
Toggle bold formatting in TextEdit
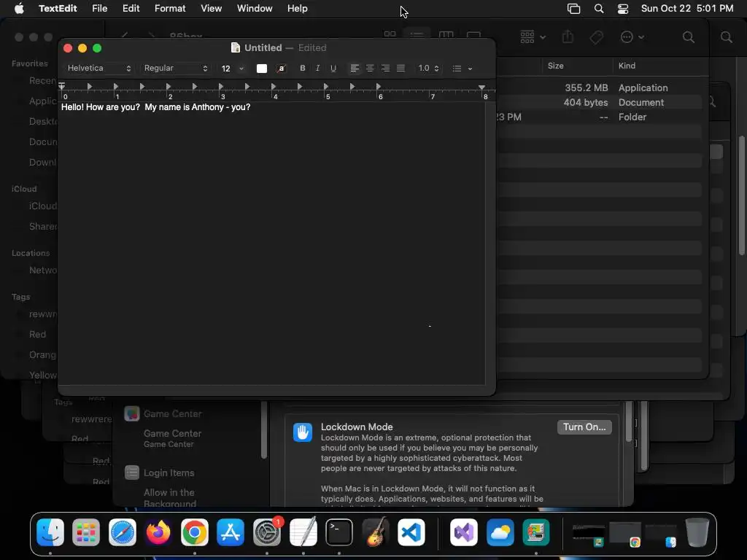303,68
